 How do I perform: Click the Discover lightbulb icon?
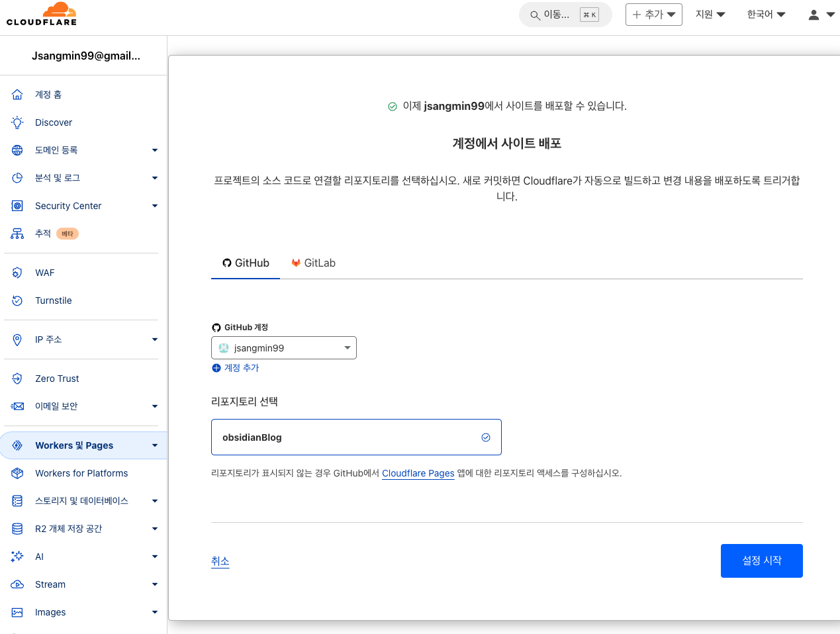pos(17,122)
